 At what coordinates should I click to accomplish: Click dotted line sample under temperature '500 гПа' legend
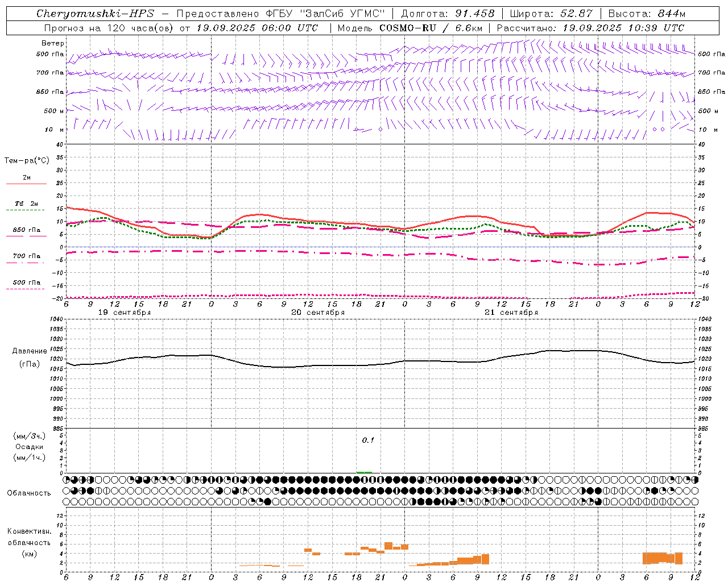point(25,289)
